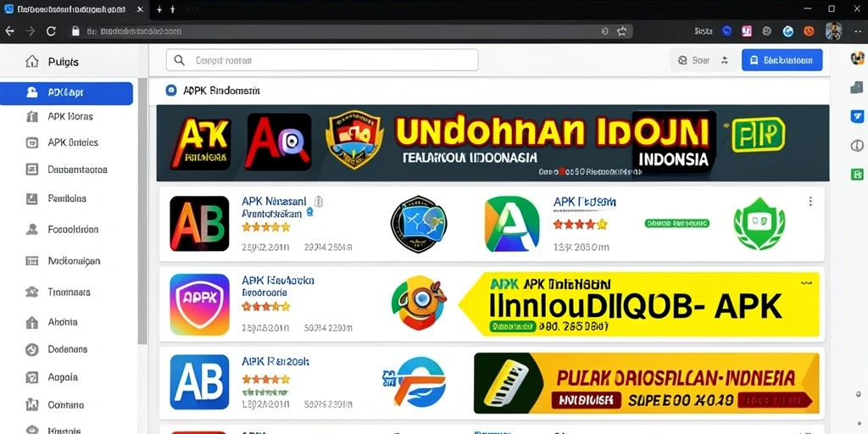Open the gradient APPK shield app icon
The height and width of the screenshot is (434, 868).
point(199,304)
